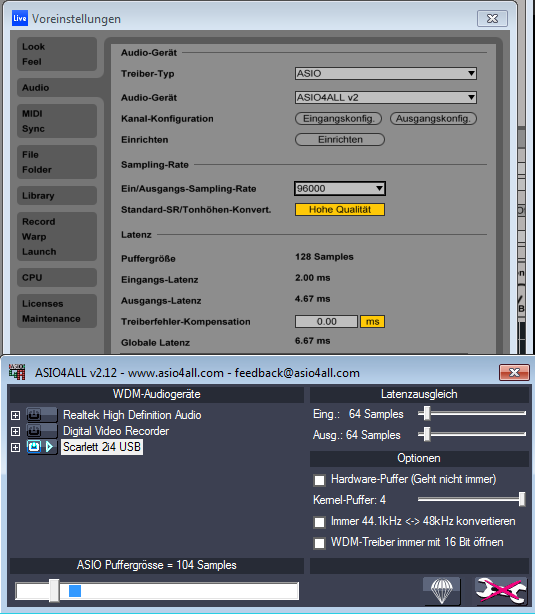Check Immer 44.1kHz <-> 48kHz konvertieren

(x=319, y=522)
